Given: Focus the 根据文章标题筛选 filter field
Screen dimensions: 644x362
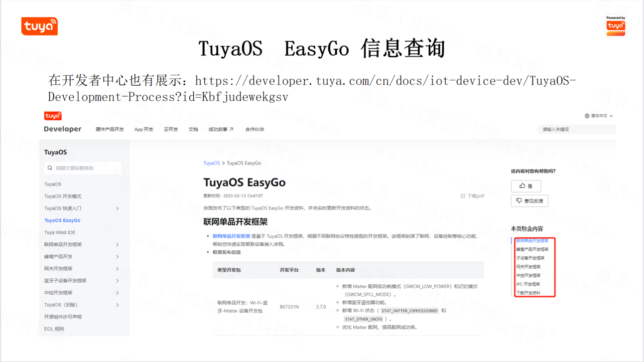Looking at the screenshot, I should click(83, 168).
